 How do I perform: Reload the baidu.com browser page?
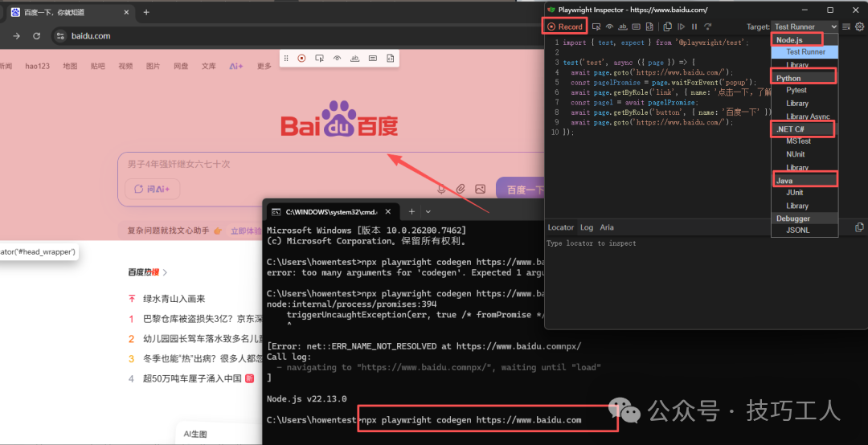pos(36,36)
